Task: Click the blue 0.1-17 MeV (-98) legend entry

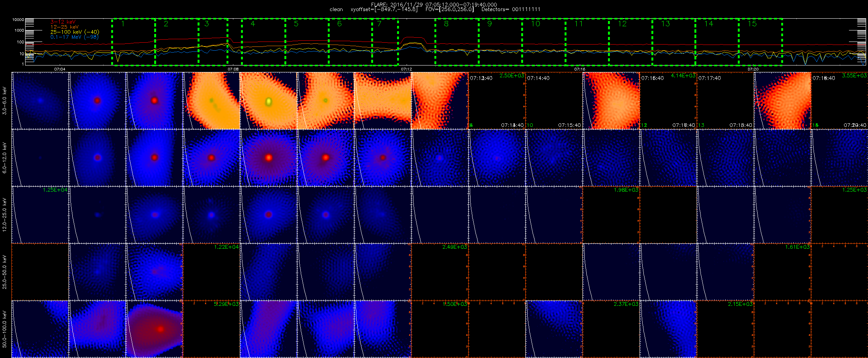Action: [x=74, y=37]
